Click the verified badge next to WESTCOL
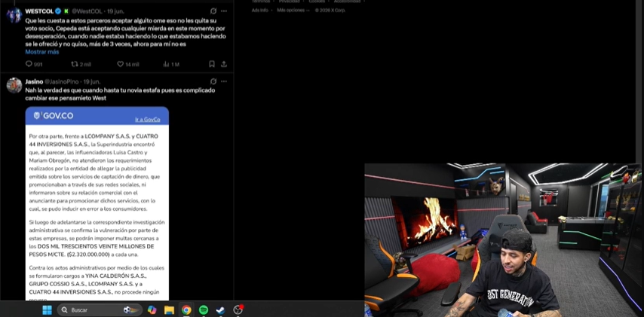 coord(58,11)
